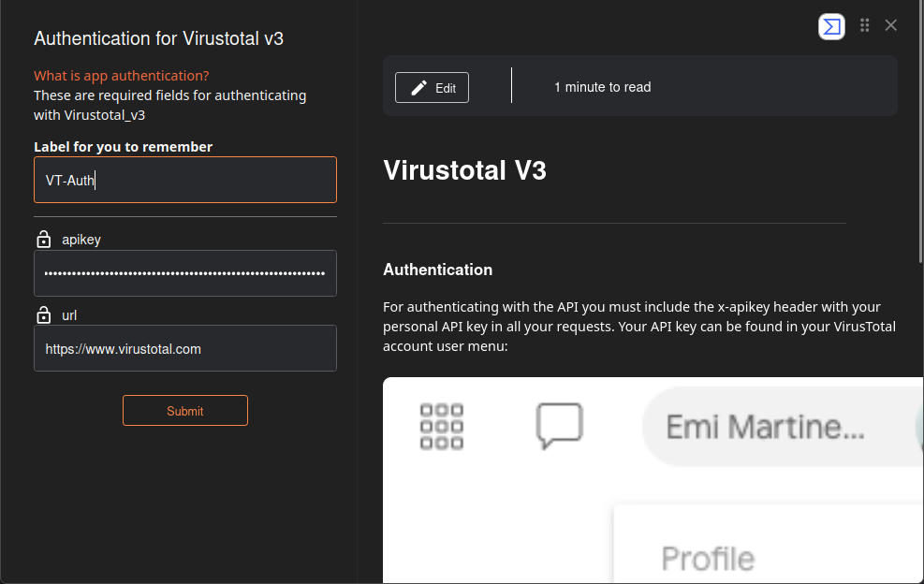Click the 'Authentication for Virustotal v3' title
Image resolution: width=924 pixels, height=584 pixels.
158,38
